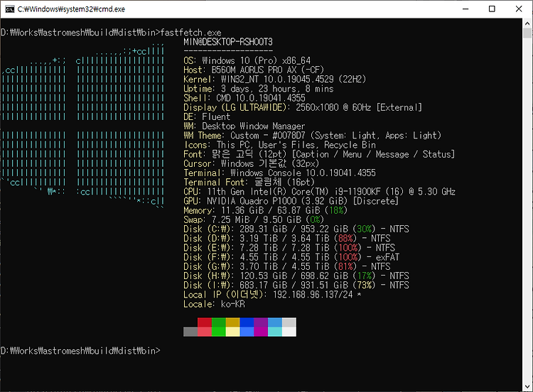Click the OS: Windows 10 (Pro) line
The height and width of the screenshot is (392, 533).
pyautogui.click(x=247, y=60)
